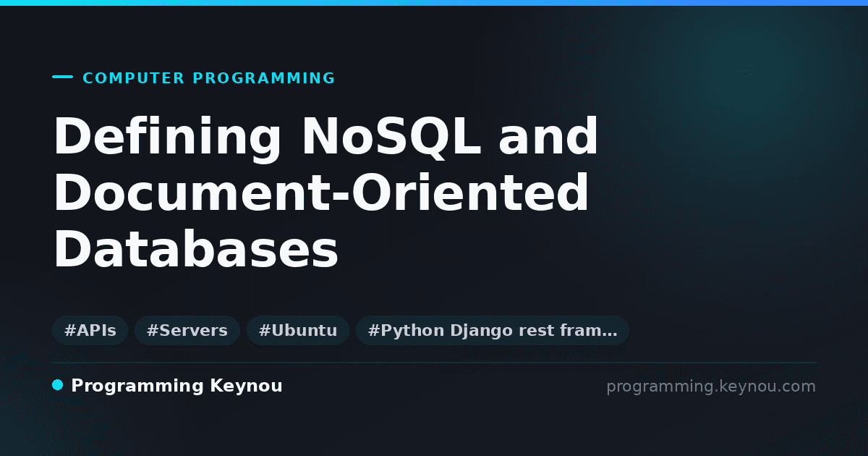Select the #Servers tag

[187, 331]
